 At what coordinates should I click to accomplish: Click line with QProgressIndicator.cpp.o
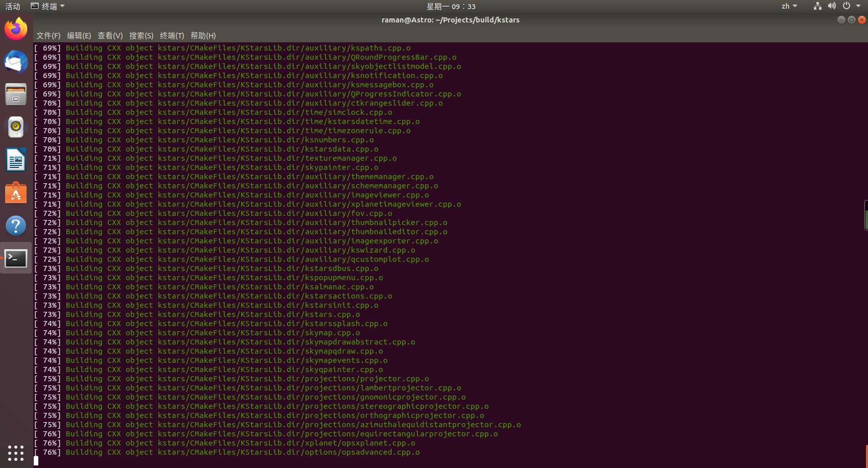coord(248,94)
